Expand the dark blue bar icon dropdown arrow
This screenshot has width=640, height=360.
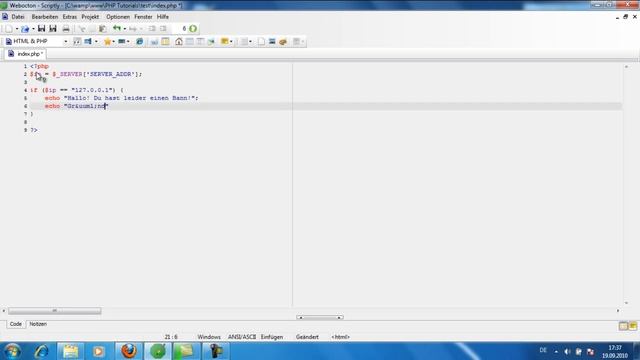(x=128, y=41)
